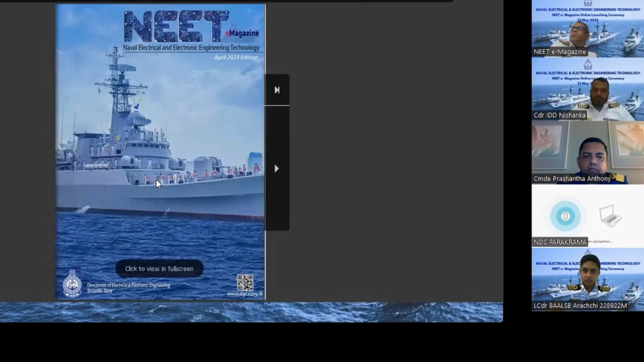Go to next page of the magazine

277,168
